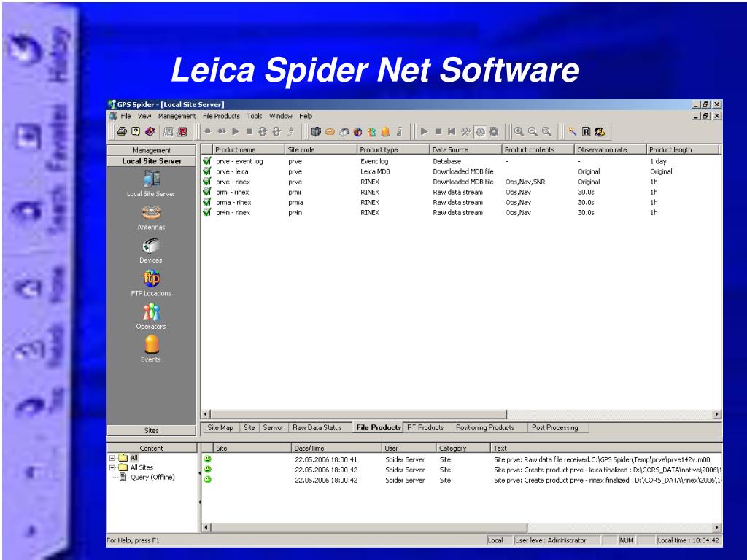Open Antennas from the toolbar disc icon
The height and width of the screenshot is (560, 747).
pos(330,131)
